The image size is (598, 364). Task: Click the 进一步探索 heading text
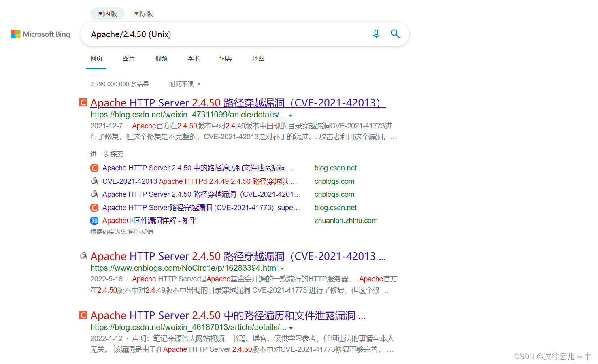(x=106, y=154)
